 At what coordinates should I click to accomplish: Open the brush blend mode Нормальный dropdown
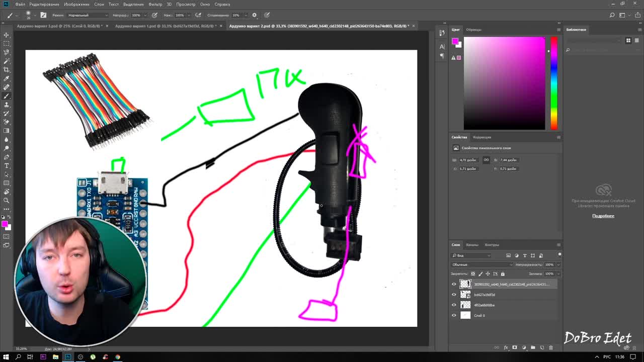click(87, 15)
